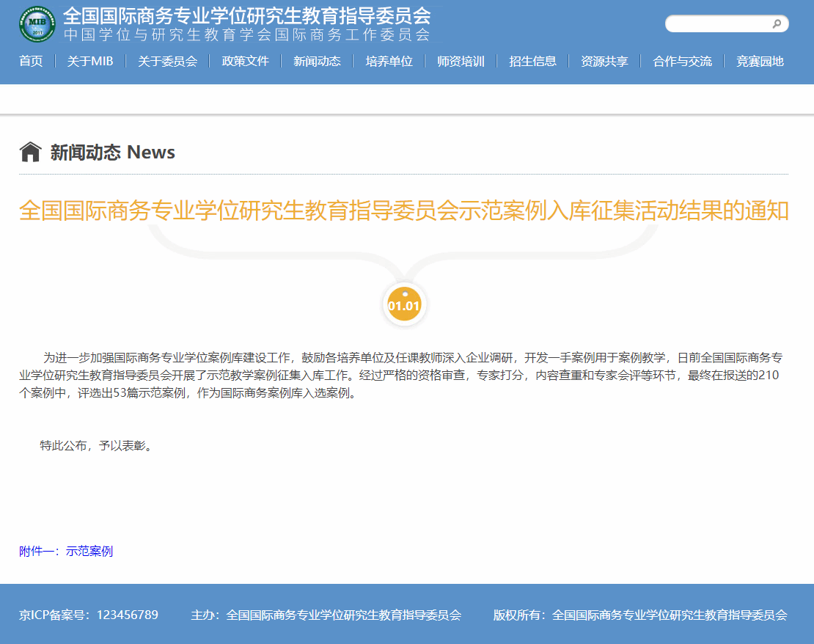Select the 师资培训 menu entry
814x644 pixels.
[x=461, y=62]
